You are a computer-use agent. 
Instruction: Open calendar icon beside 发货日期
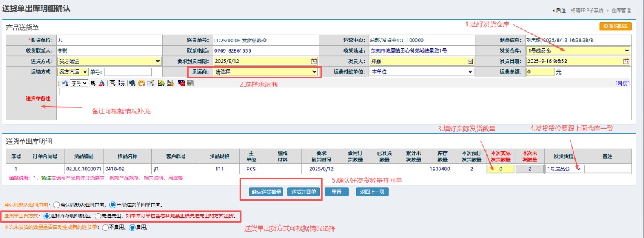point(627,61)
